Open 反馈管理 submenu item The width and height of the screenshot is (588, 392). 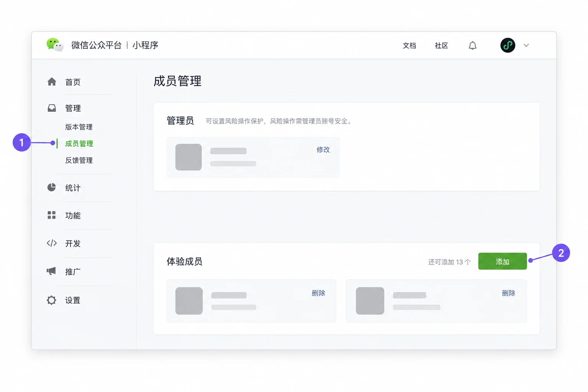click(x=79, y=160)
